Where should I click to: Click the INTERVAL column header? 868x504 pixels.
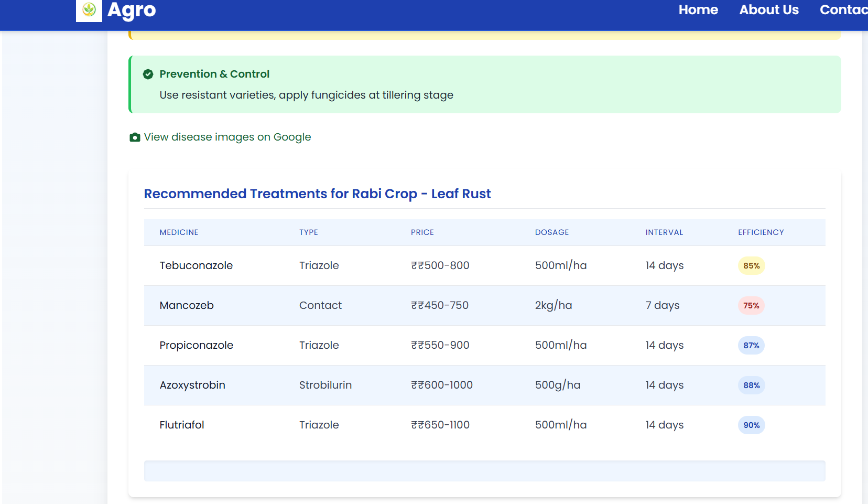[664, 232]
